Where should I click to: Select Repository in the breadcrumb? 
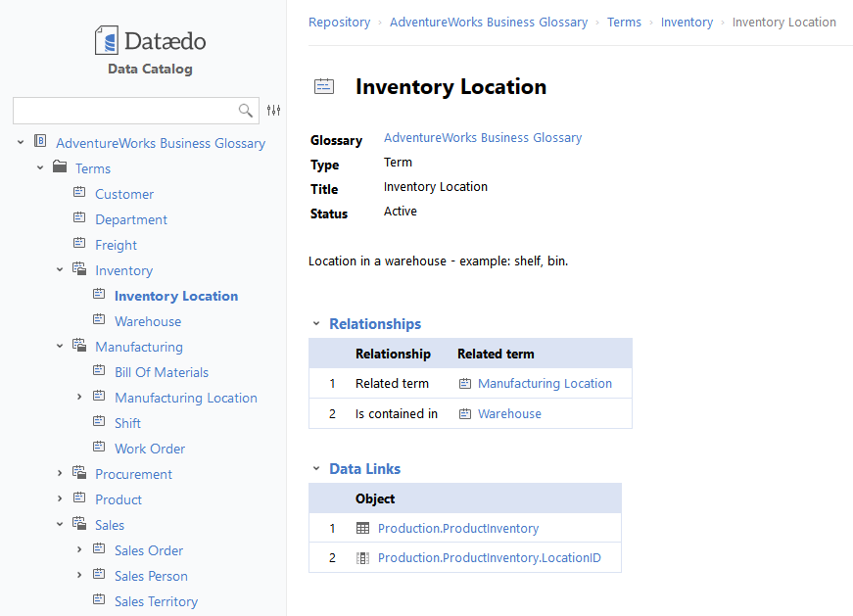click(339, 22)
